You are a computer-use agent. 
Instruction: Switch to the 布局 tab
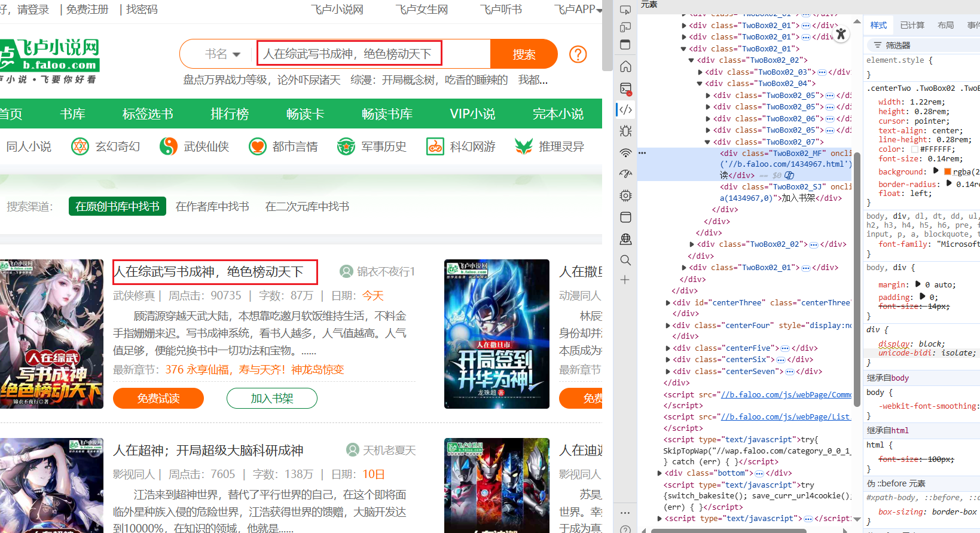coord(945,25)
